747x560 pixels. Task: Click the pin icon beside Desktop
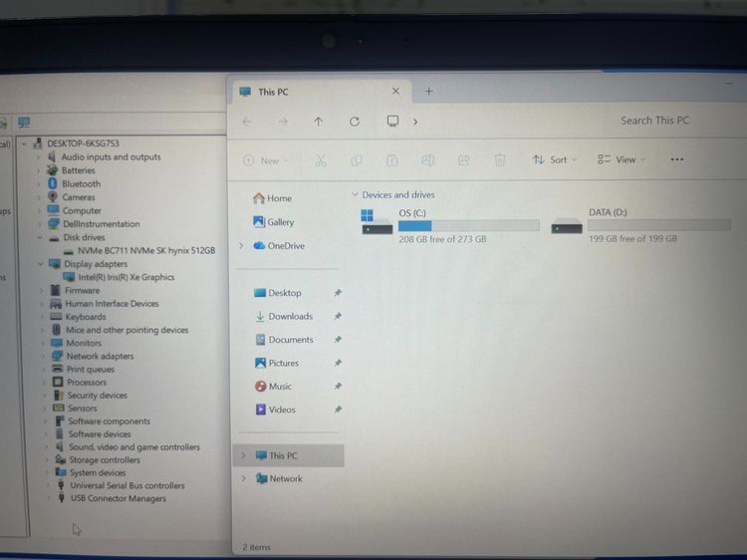(338, 293)
